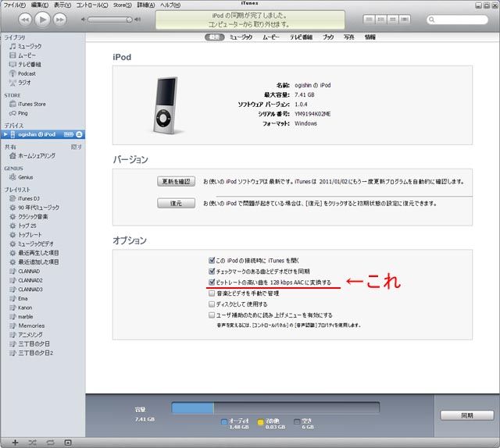Image resolution: width=500 pixels, height=448 pixels.
Task: Enable ディスクとして使用する checkbox
Action: point(212,304)
